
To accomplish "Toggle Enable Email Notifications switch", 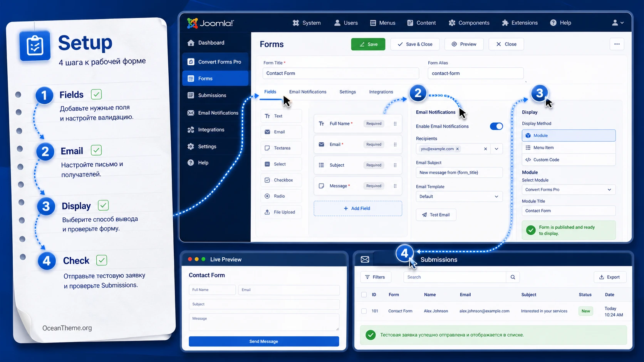I will pyautogui.click(x=496, y=126).
